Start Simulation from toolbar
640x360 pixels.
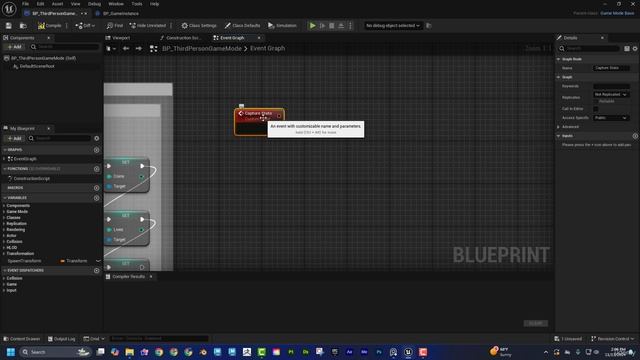282,26
